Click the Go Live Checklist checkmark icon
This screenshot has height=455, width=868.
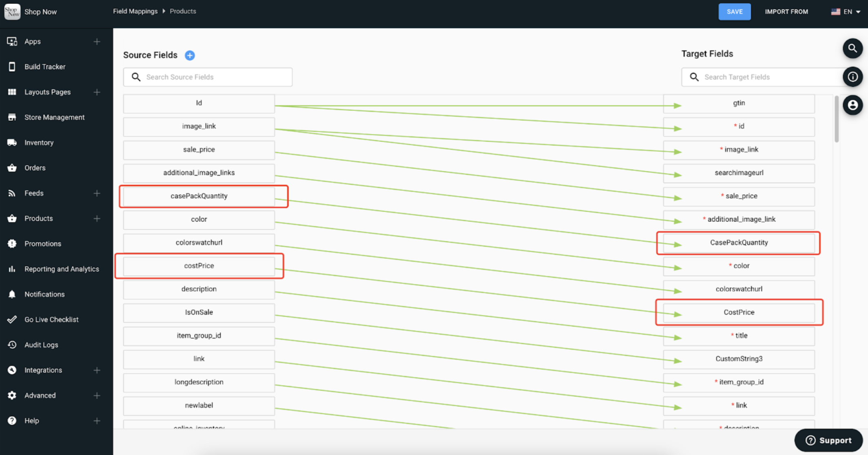12,320
